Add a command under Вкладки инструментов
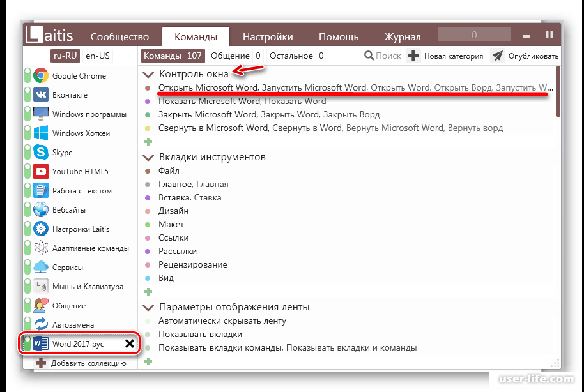The width and height of the screenshot is (584, 392). (148, 292)
